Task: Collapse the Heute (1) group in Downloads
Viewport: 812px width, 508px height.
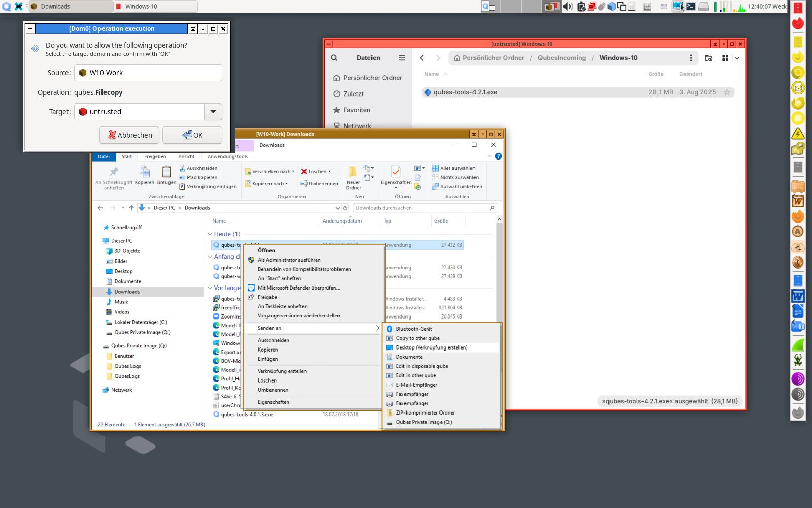Action: (x=210, y=234)
